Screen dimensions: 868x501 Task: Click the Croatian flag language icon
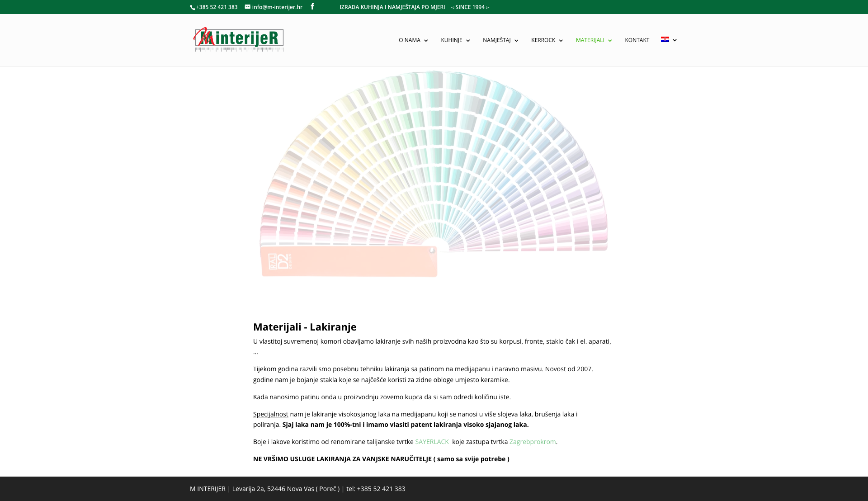click(665, 40)
